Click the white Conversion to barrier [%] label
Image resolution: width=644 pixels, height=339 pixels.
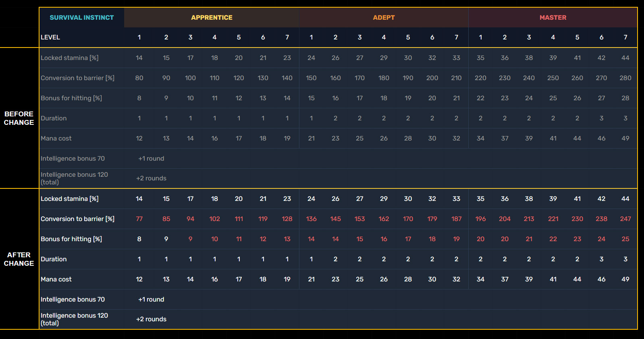click(77, 219)
